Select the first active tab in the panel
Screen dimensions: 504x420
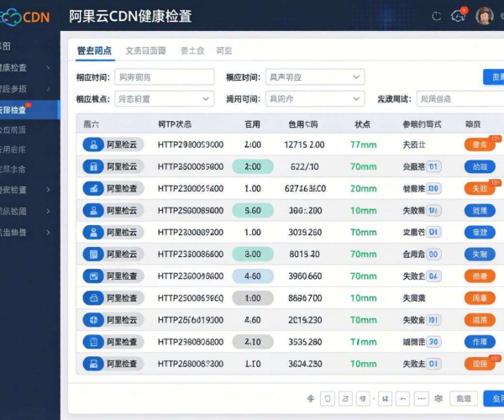pos(94,50)
